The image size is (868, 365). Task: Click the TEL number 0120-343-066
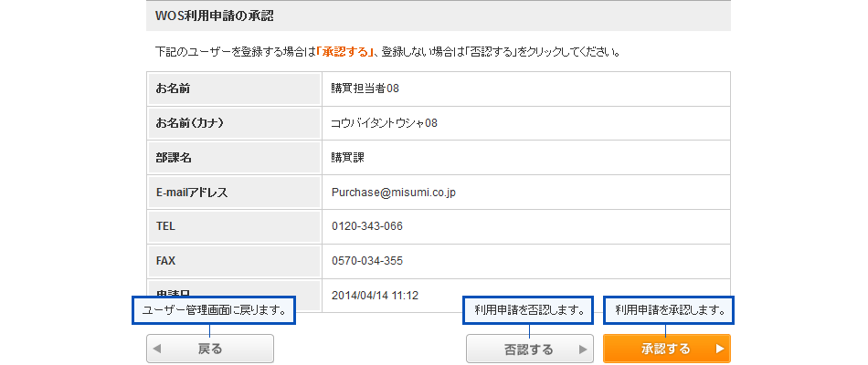(x=367, y=226)
